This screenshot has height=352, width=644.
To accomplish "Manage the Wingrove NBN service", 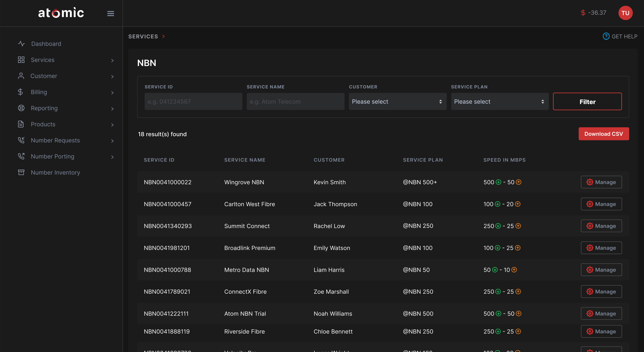I will pyautogui.click(x=601, y=182).
